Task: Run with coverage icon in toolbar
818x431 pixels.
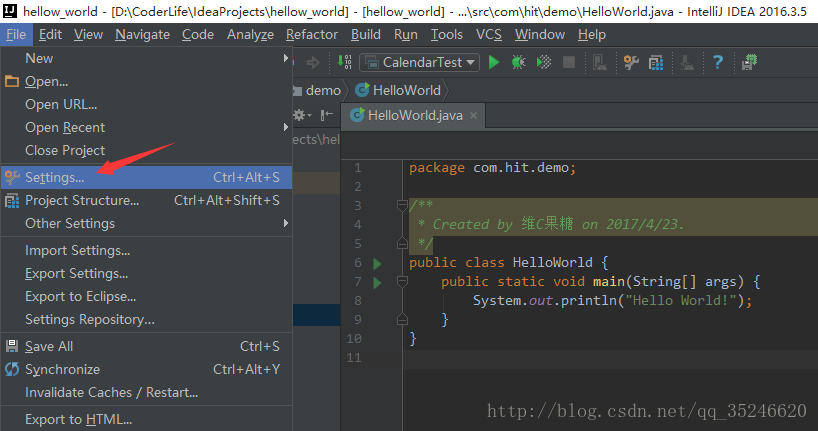Action: pos(544,62)
